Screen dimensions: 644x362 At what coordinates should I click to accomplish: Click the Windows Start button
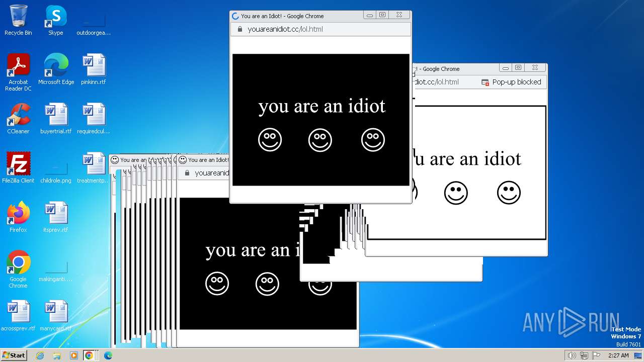pyautogui.click(x=14, y=355)
